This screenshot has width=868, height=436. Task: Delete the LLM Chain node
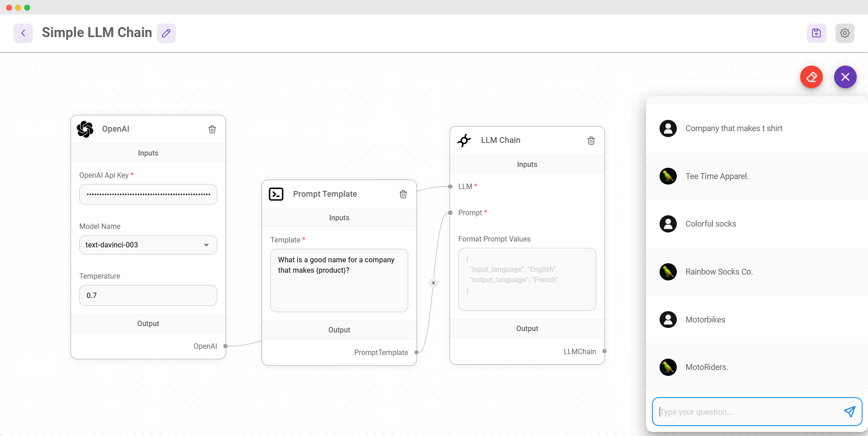pos(591,141)
